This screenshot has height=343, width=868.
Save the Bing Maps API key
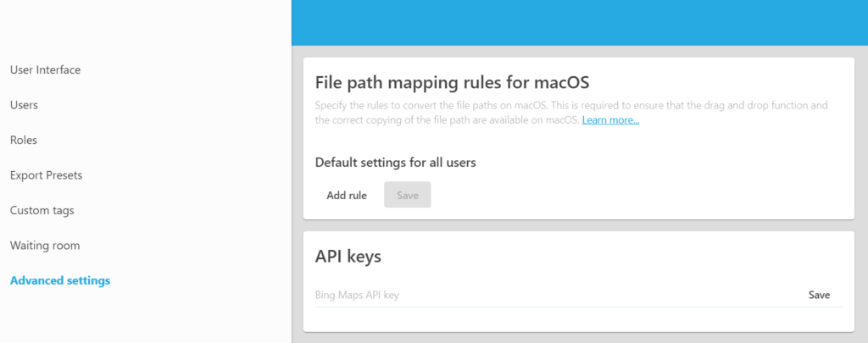pos(819,295)
